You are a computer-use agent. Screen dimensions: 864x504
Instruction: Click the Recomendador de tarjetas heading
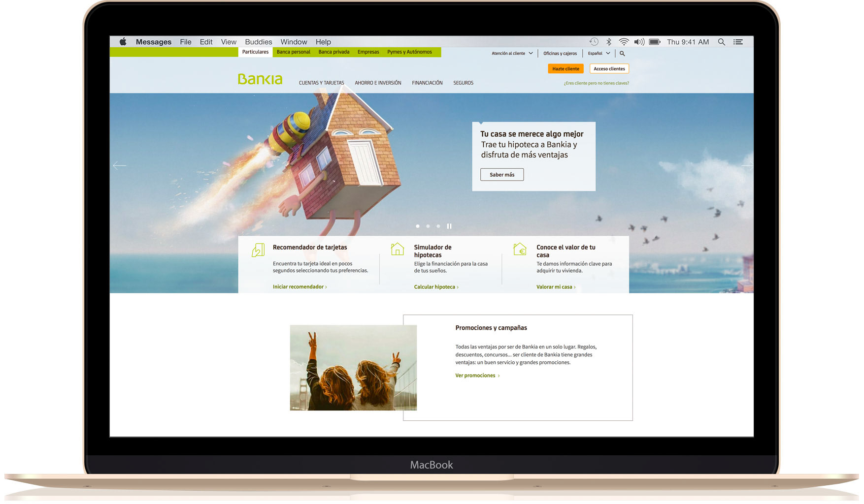(310, 248)
